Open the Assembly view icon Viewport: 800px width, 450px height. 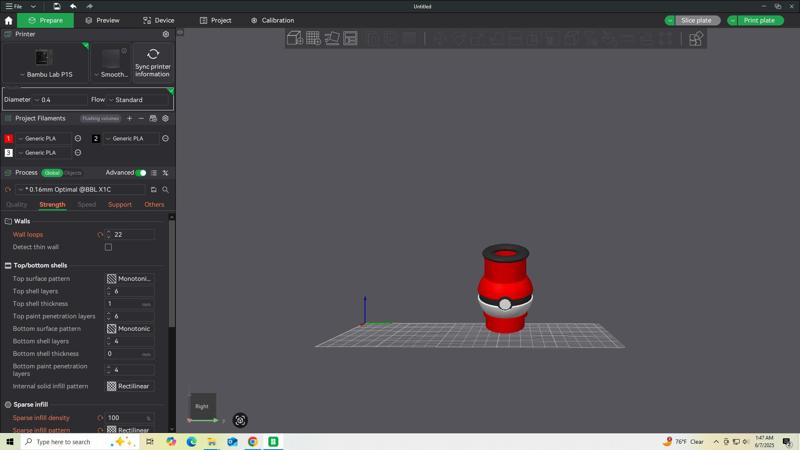pos(696,39)
